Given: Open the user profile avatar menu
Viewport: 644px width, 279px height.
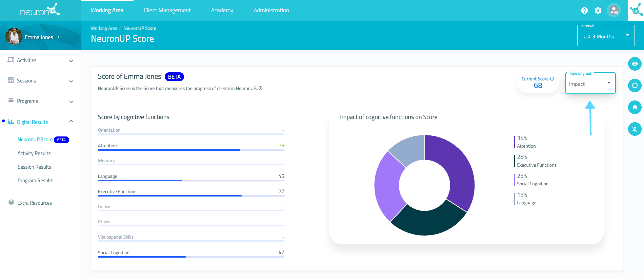Looking at the screenshot, I should 614,11.
